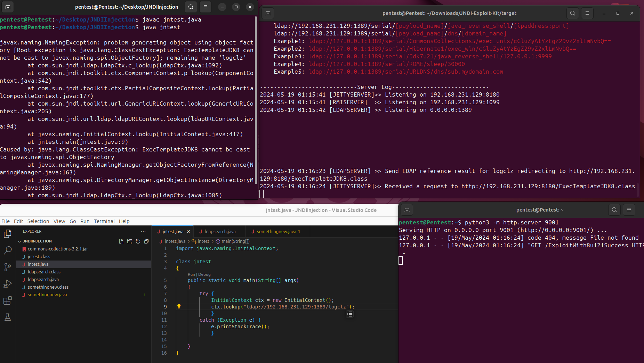Open hamburger menu in JNDIInjection terminal
The height and width of the screenshot is (363, 644).
click(x=206, y=7)
